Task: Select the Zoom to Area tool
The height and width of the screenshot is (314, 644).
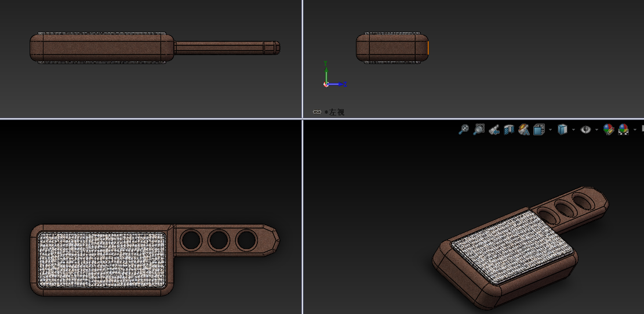Action: (479, 130)
